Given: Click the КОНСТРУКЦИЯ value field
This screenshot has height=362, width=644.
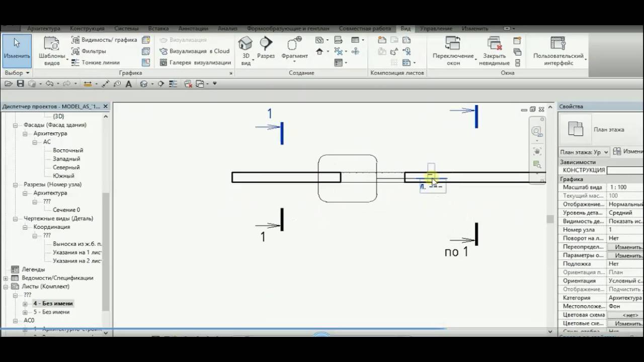Looking at the screenshot, I should 625,170.
